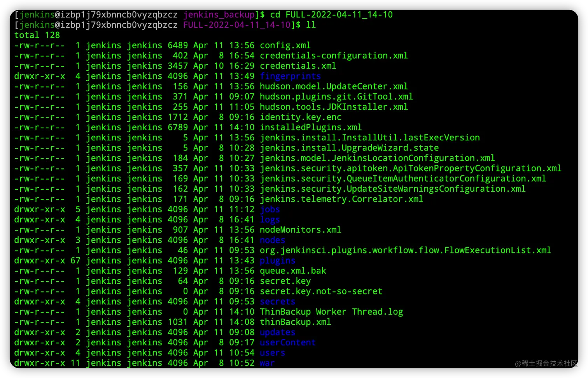Click the jobs directory name

[x=270, y=209]
